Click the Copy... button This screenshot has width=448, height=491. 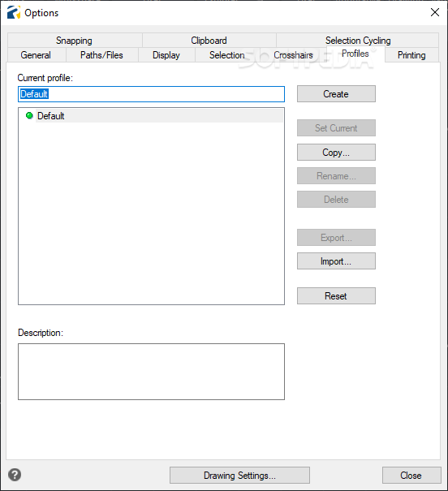[336, 153]
